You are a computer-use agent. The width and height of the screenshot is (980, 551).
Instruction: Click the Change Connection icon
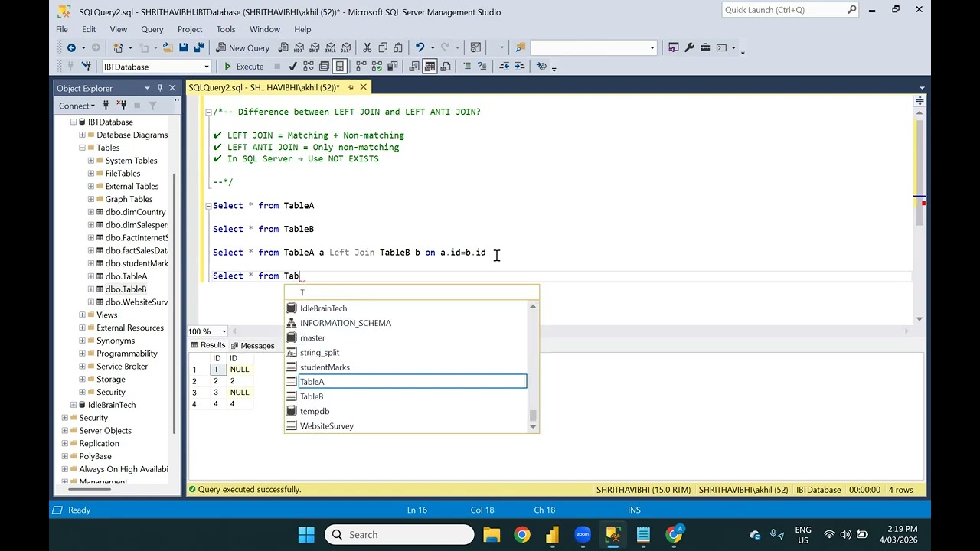coord(87,67)
